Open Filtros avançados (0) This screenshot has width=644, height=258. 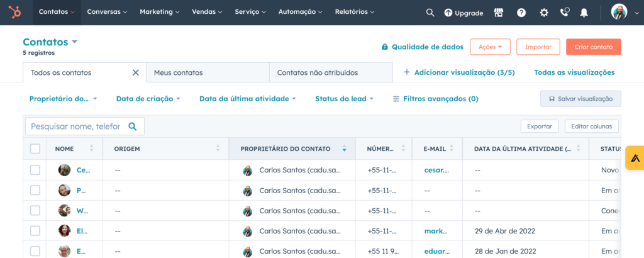click(x=435, y=99)
